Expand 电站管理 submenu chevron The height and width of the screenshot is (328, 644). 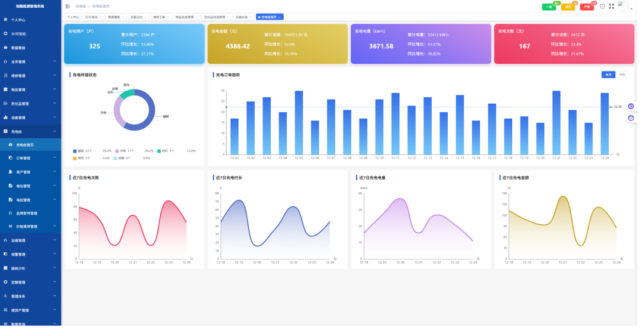(55, 186)
